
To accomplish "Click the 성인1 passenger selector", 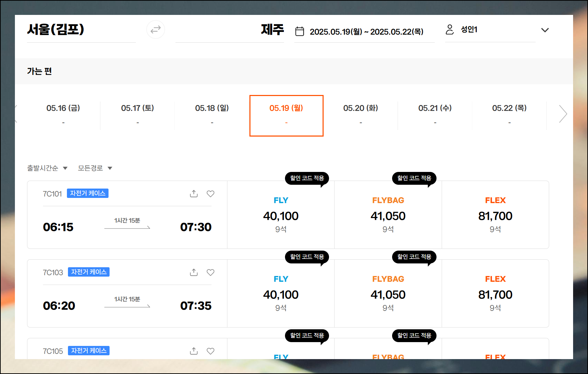I will [490, 29].
